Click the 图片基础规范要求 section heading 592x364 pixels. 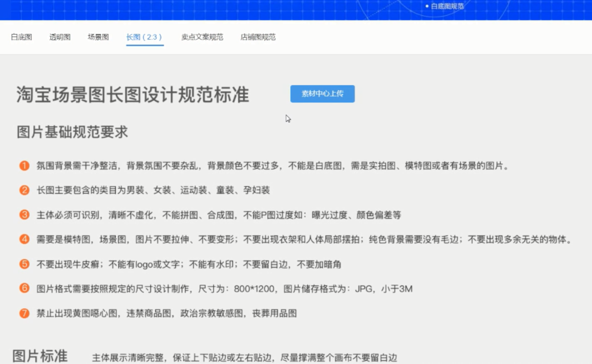tap(72, 132)
